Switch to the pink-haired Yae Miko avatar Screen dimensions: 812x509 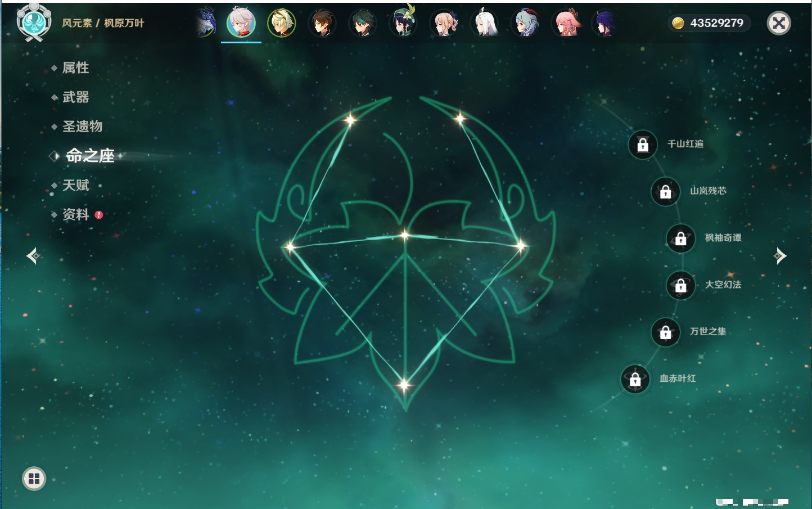[566, 23]
